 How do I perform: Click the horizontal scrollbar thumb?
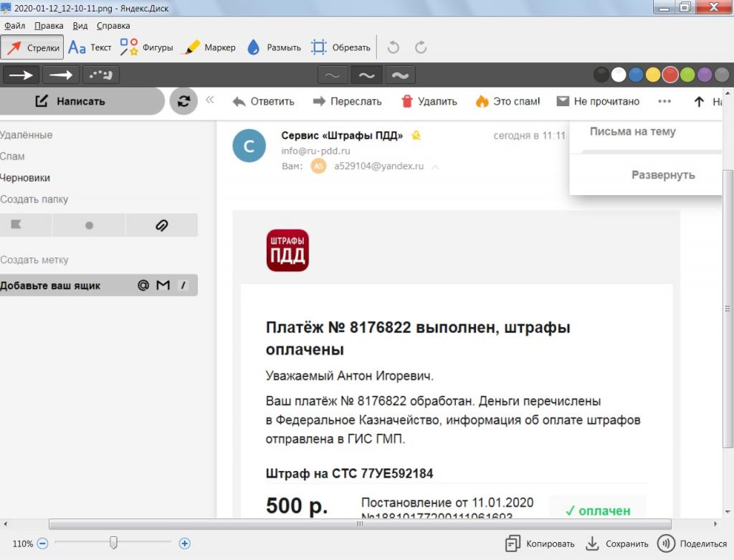[360, 524]
